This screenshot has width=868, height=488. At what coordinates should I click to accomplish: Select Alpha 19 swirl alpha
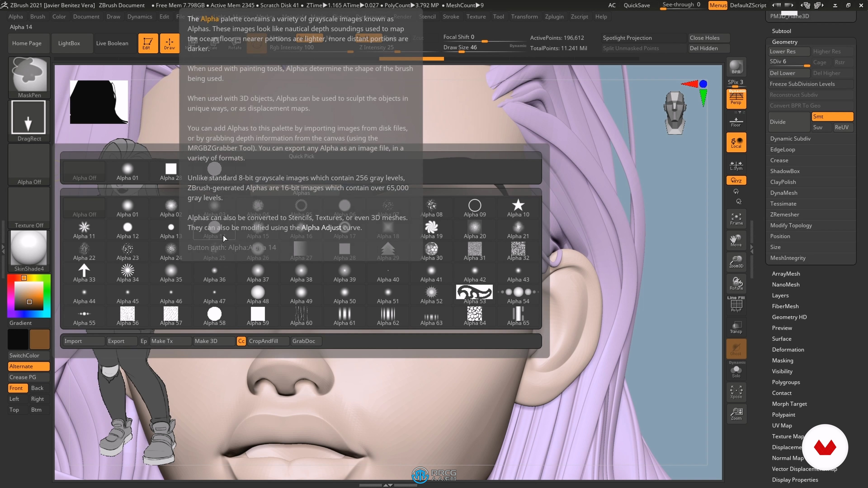[431, 230]
